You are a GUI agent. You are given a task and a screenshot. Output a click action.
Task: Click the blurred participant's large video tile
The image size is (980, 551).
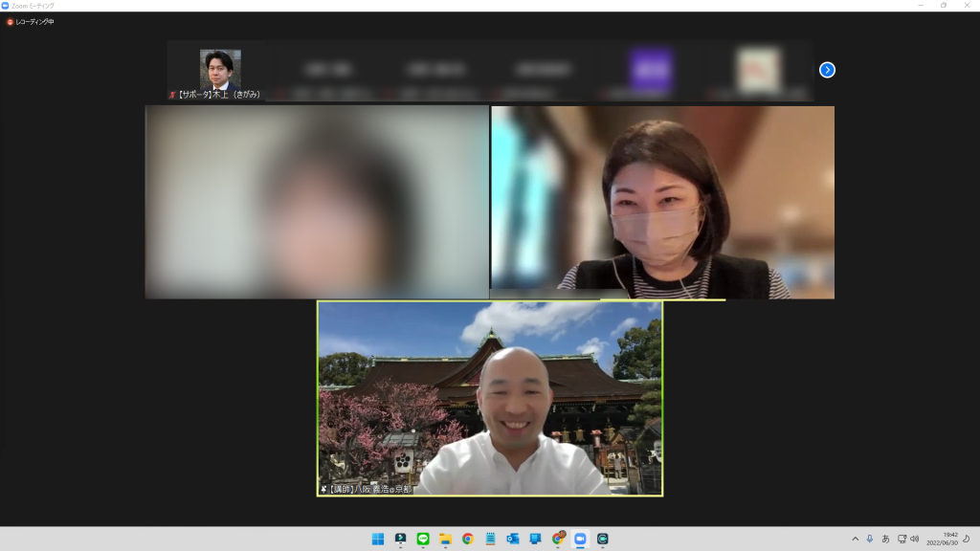tap(317, 202)
